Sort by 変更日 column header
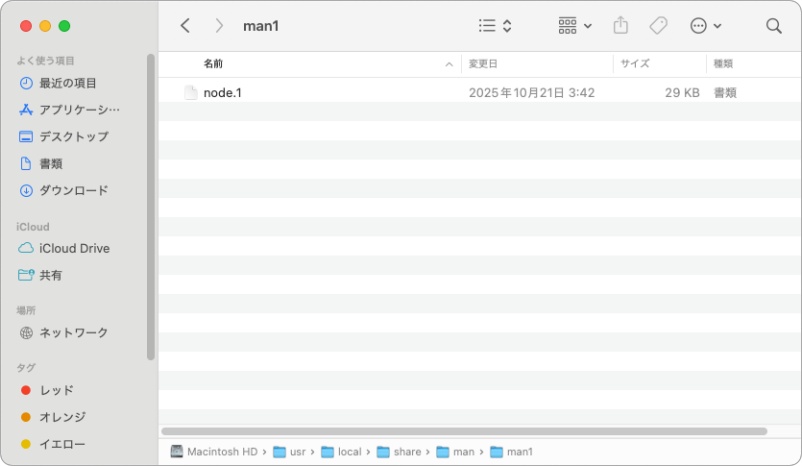The width and height of the screenshot is (802, 466). coord(536,64)
